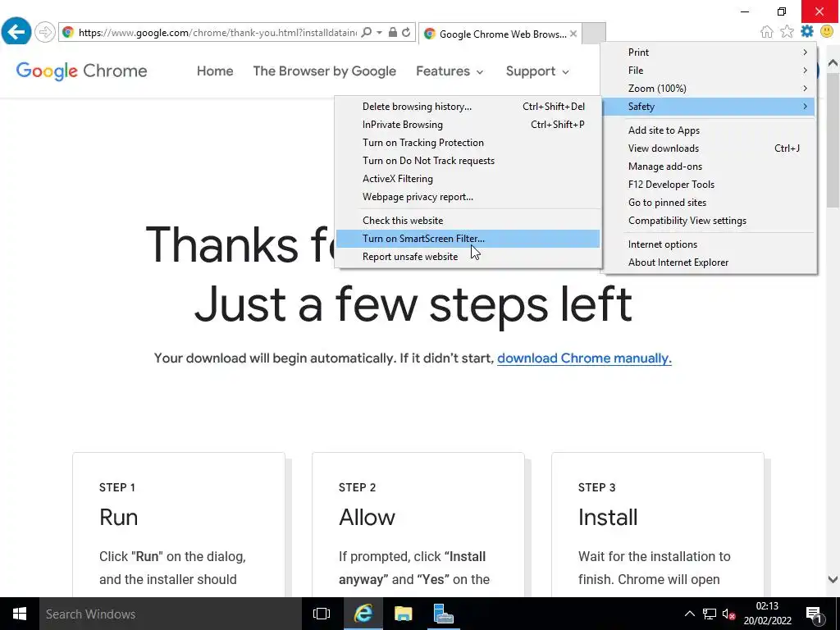Click the muted volume tray icon

tap(728, 614)
